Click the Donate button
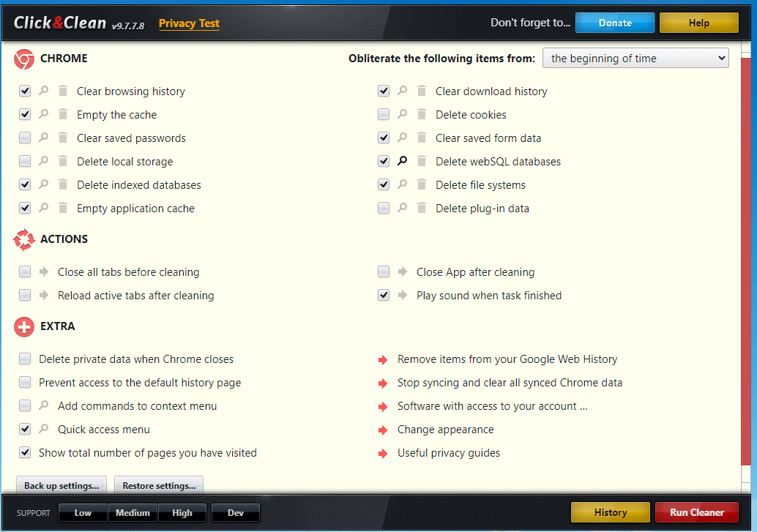The width and height of the screenshot is (757, 532). pos(614,23)
